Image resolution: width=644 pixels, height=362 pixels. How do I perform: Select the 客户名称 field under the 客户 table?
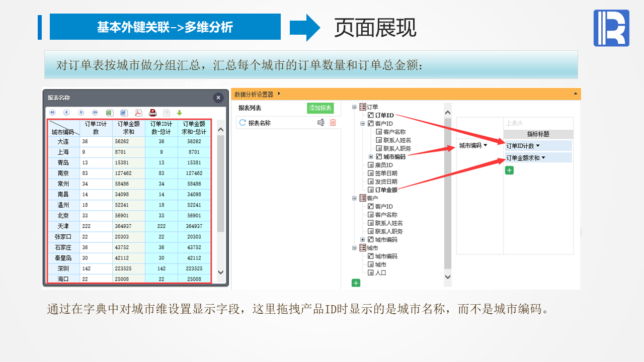point(386,215)
